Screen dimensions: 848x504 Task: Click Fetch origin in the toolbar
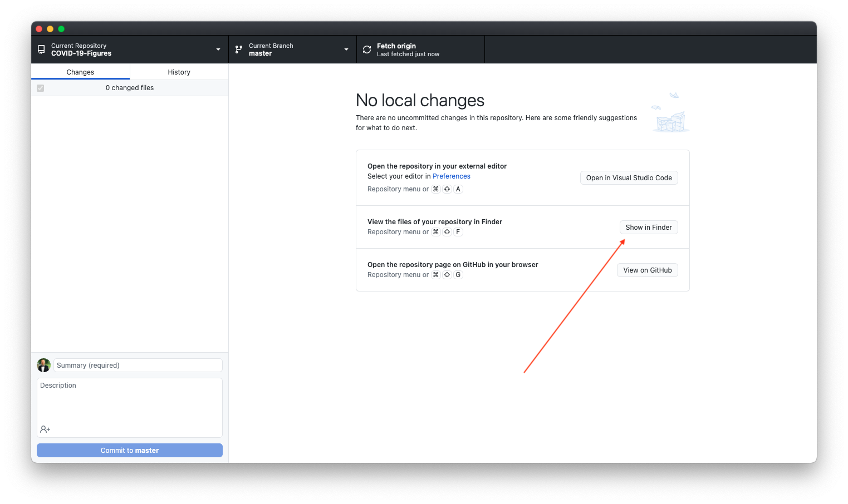(420, 50)
